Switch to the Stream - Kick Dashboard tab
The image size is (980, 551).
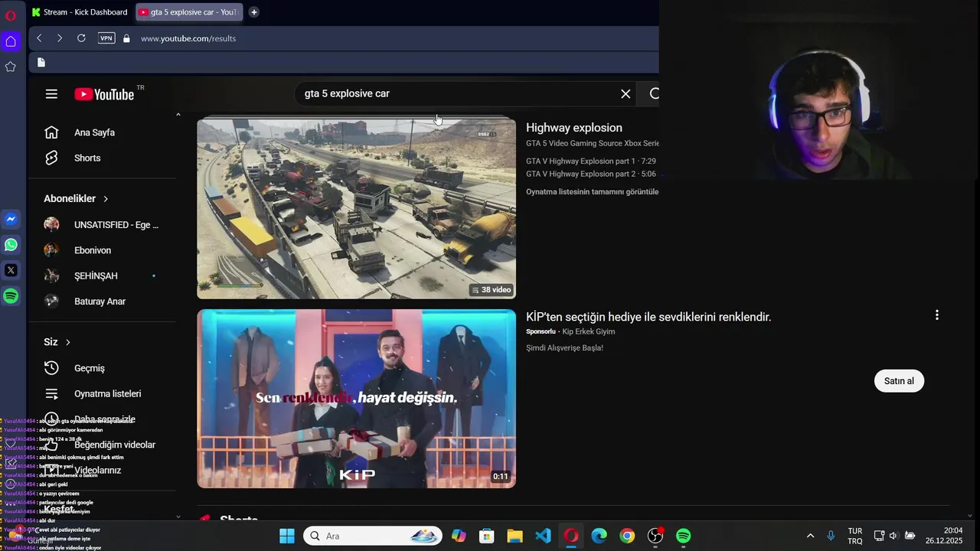80,12
